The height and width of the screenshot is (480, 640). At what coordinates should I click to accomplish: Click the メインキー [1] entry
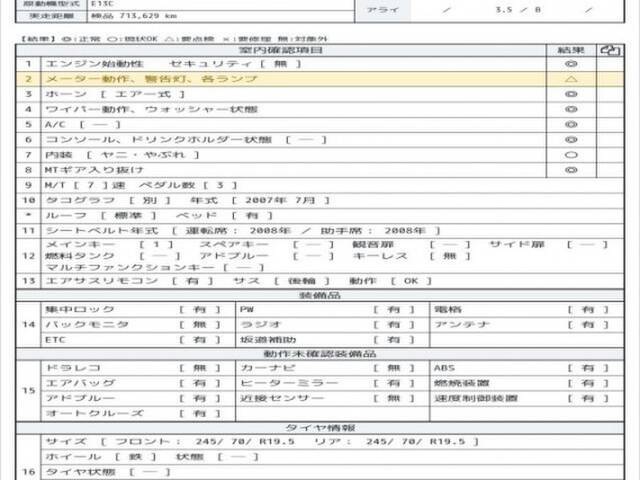(109, 244)
